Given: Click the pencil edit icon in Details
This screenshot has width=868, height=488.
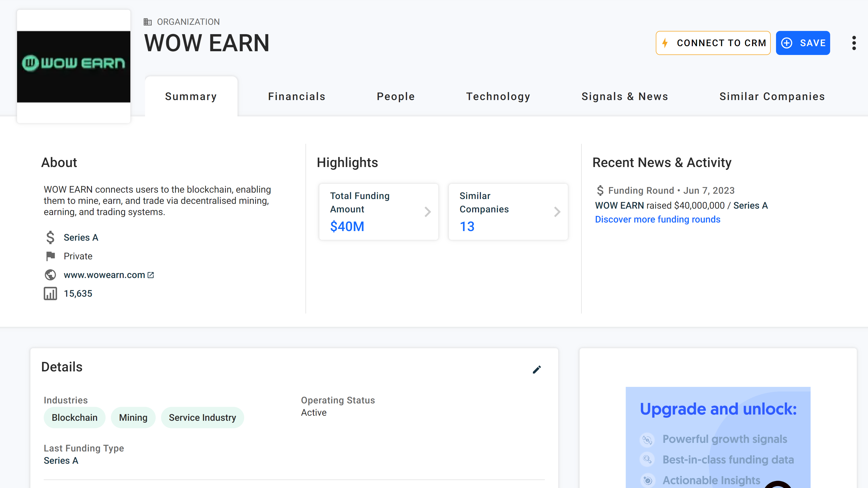Looking at the screenshot, I should coord(537,370).
